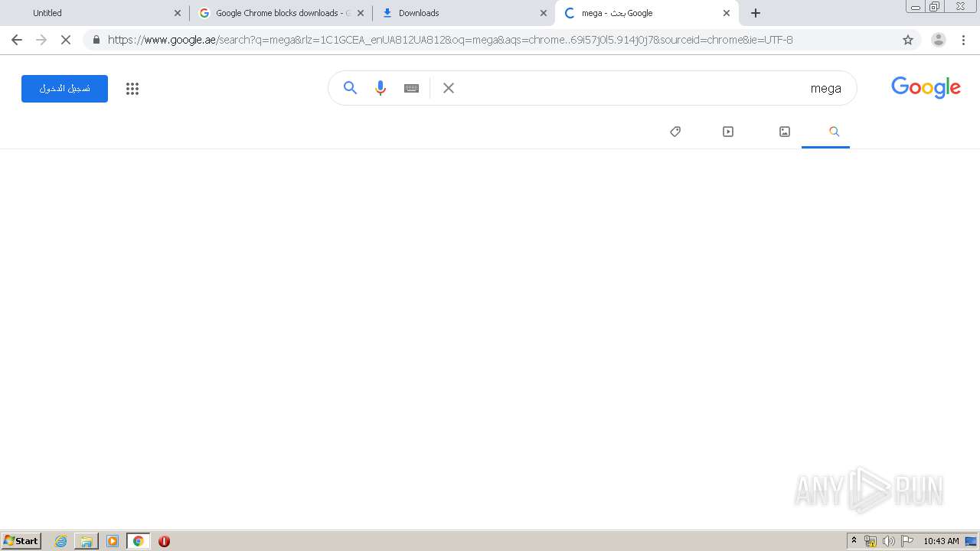
Task: Click the 10:43 AM clock
Action: pos(941,541)
